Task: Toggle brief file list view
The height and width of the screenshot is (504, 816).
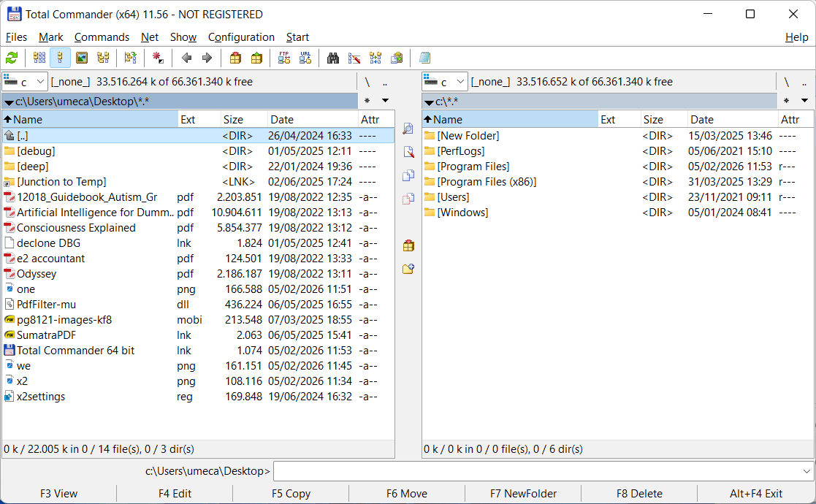Action: tap(38, 58)
